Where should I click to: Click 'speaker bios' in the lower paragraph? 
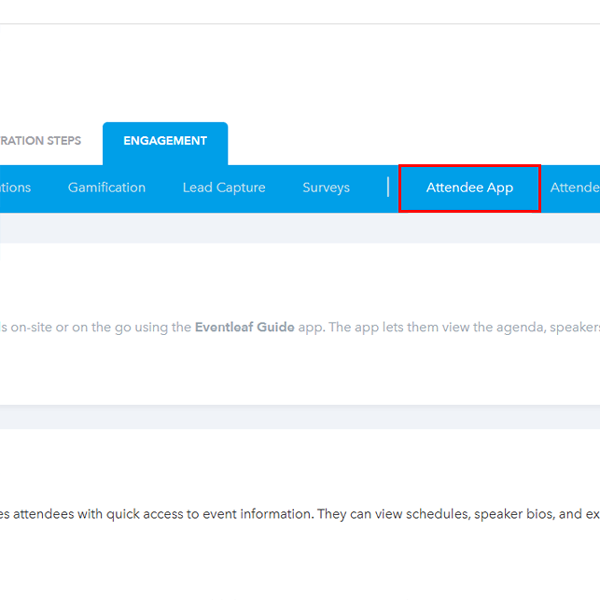[511, 515]
